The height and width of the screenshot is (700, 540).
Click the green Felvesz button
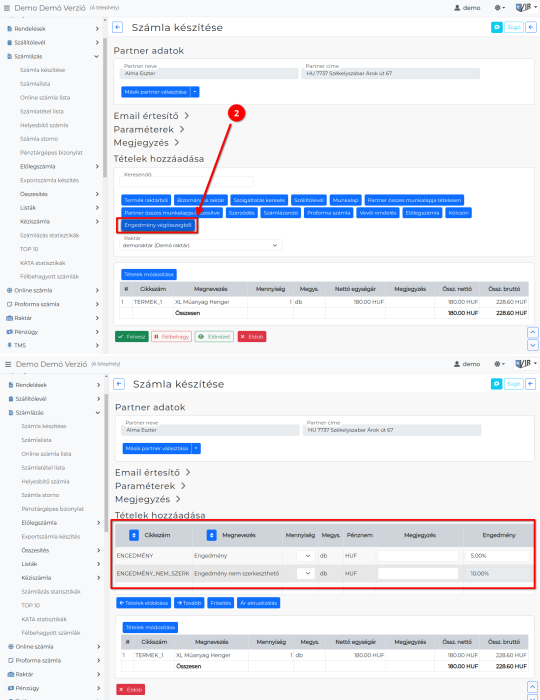pos(132,337)
